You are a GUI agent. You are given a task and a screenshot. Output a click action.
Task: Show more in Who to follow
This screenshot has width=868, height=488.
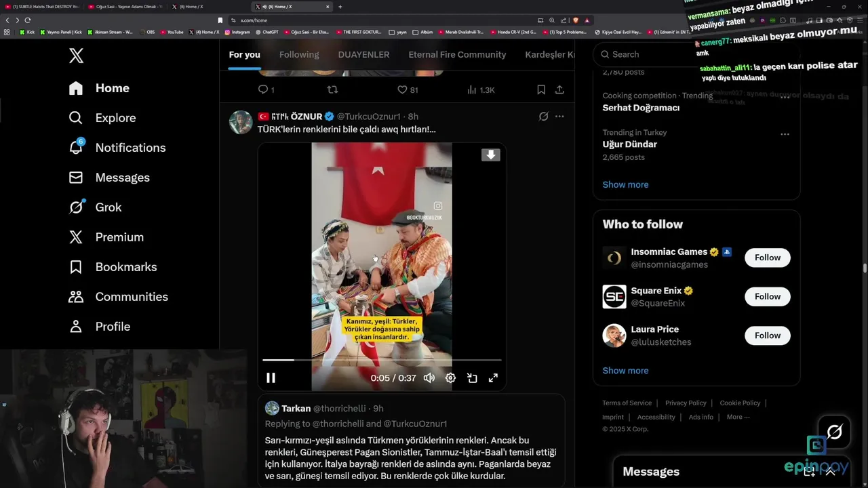(625, 371)
